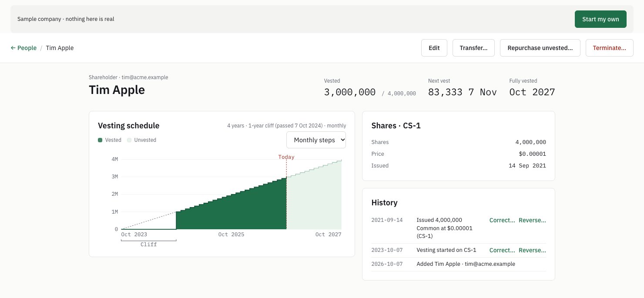644x298 pixels.
Task: Click the Vesting schedule title
Action: (129, 126)
